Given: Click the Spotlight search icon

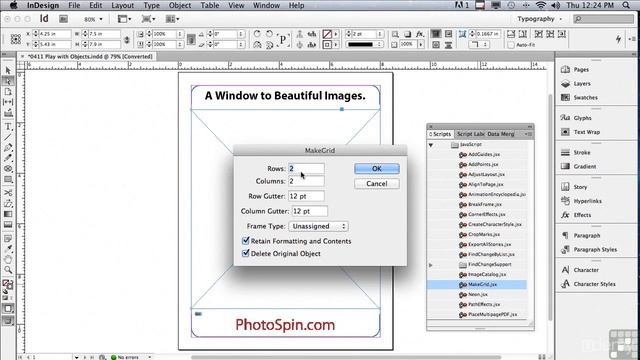Looking at the screenshot, I should coord(626,5).
